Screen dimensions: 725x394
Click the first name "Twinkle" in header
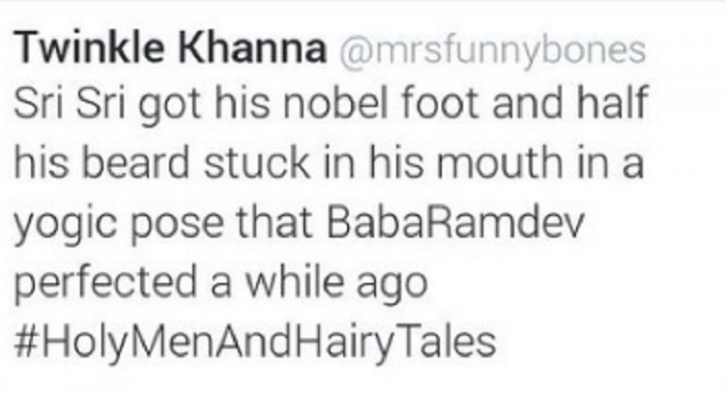coord(89,48)
